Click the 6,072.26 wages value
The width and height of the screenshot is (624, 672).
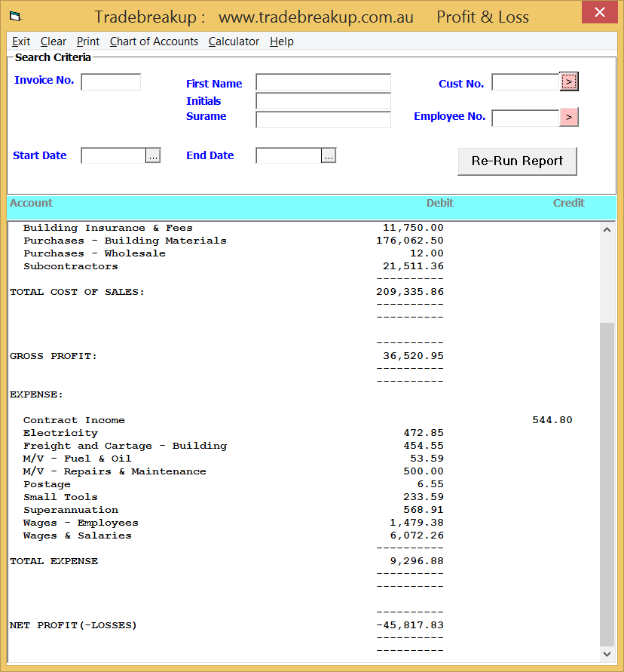point(417,535)
